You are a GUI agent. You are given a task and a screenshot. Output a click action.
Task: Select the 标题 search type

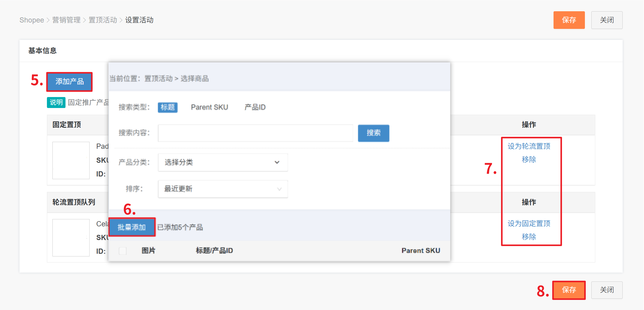168,107
